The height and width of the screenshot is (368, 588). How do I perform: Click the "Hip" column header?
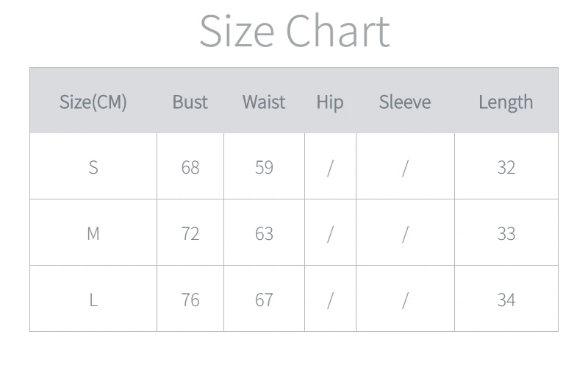pos(330,102)
